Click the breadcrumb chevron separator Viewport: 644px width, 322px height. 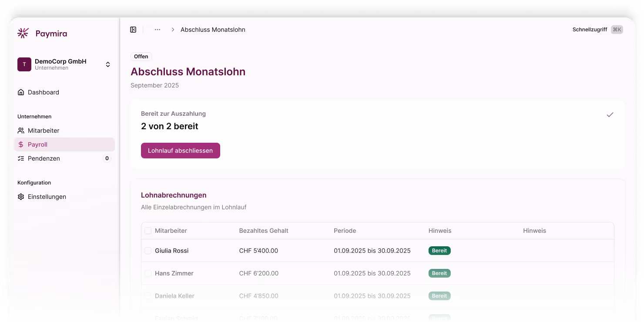173,30
